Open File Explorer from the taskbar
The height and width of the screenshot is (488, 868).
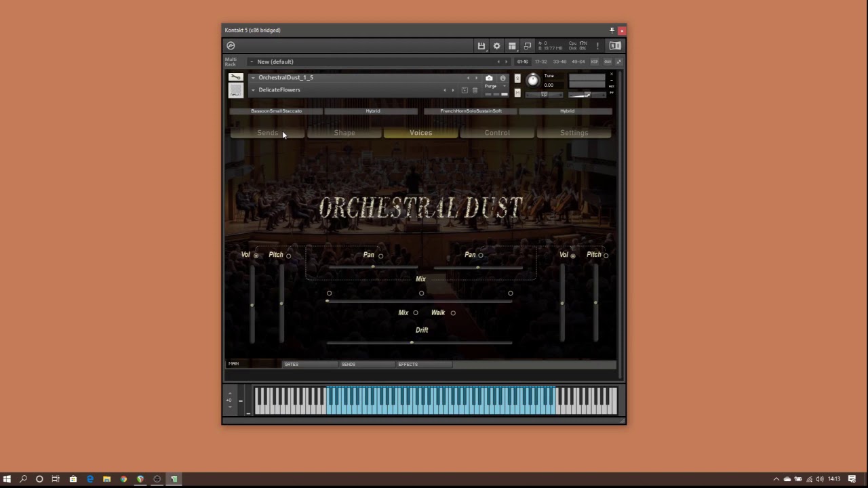106,479
